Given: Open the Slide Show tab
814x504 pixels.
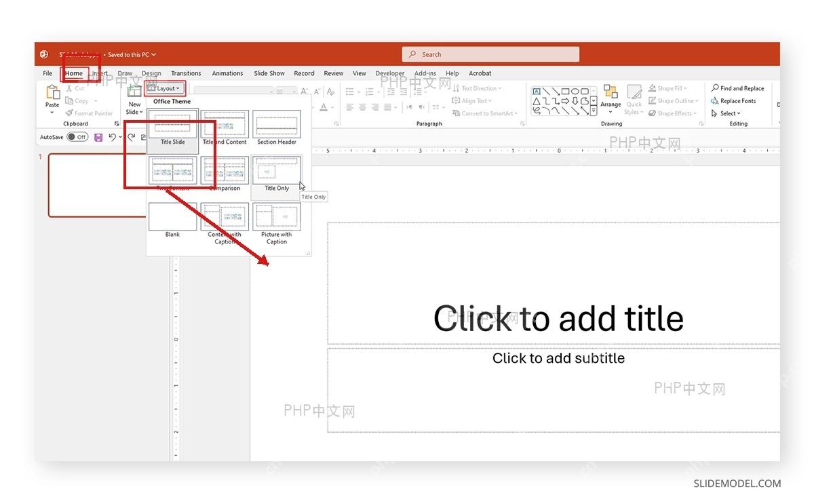Looking at the screenshot, I should [269, 73].
